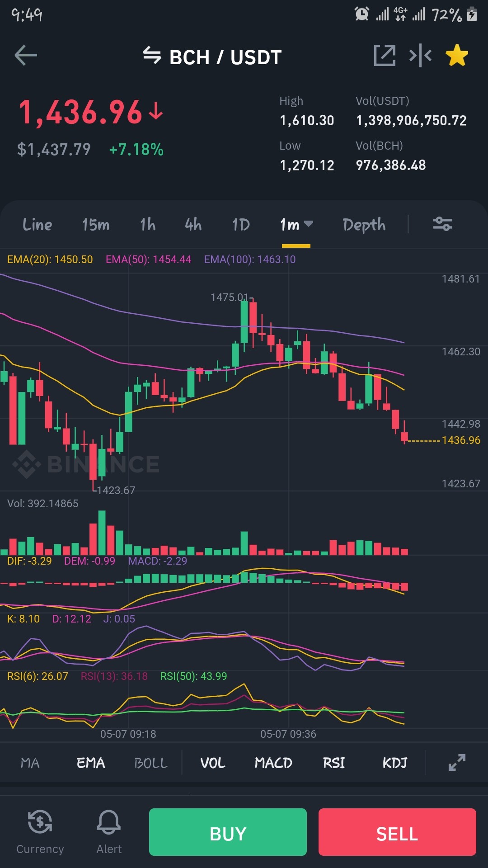Swap trading pair icon beside BCH

[x=152, y=56]
